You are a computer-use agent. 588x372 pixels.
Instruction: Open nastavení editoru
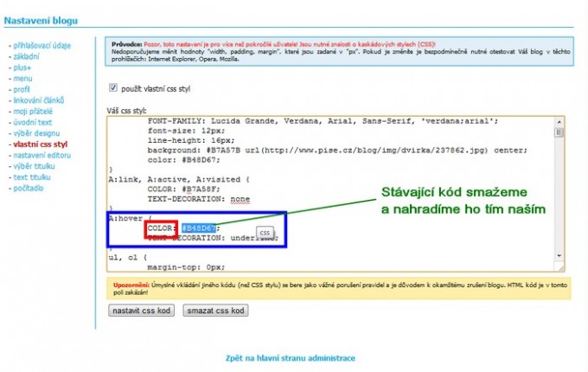tap(42, 155)
